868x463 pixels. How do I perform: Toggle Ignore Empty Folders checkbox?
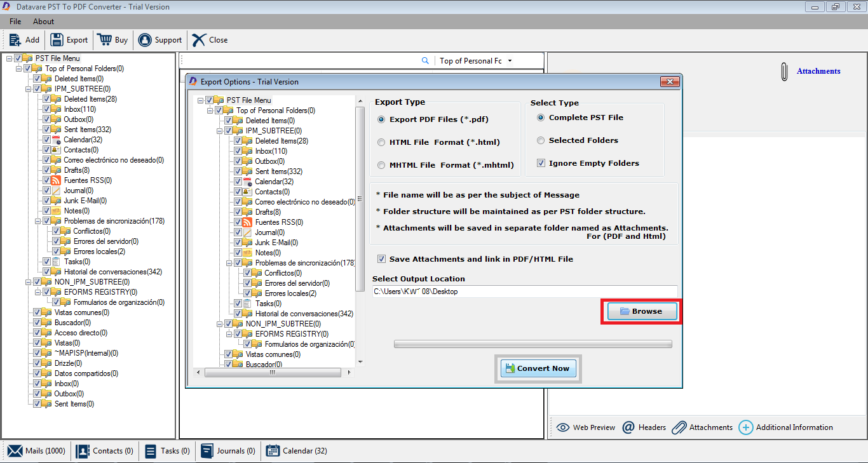point(541,163)
